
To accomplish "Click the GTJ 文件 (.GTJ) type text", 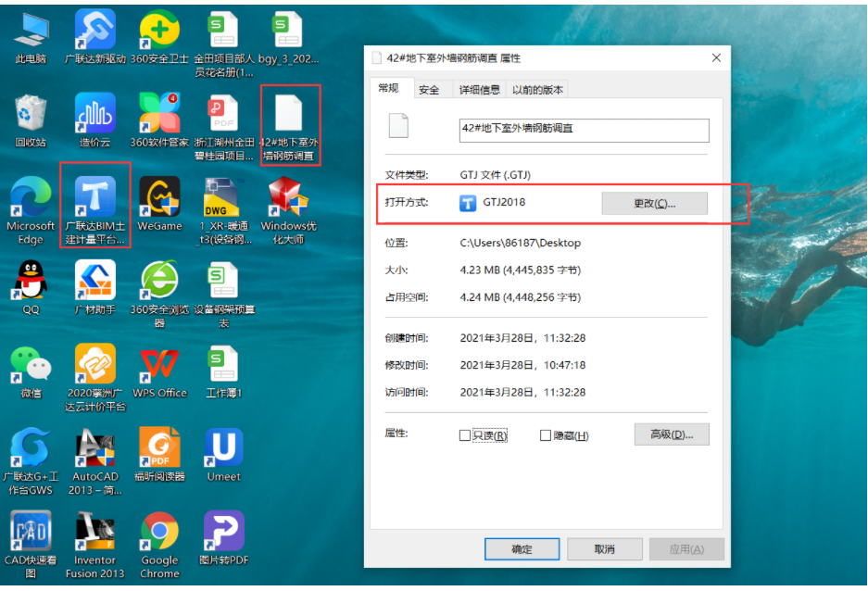I will [496, 175].
